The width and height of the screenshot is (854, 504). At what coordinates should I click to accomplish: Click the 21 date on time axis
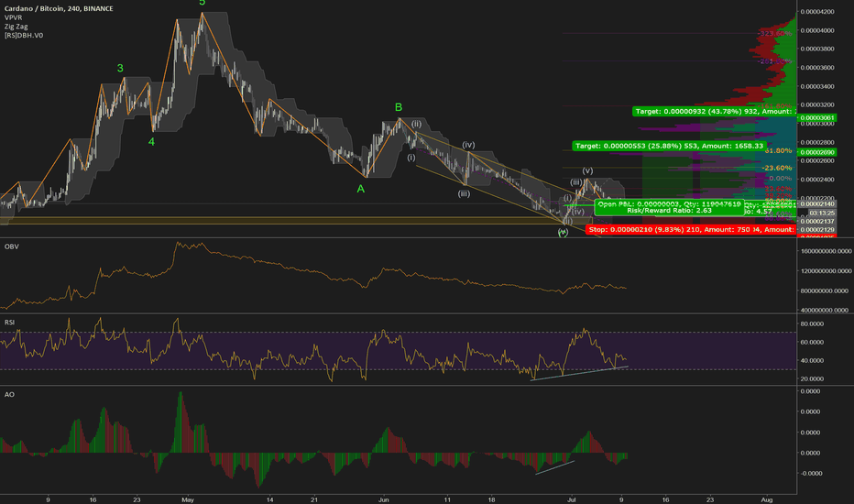pyautogui.click(x=313, y=499)
